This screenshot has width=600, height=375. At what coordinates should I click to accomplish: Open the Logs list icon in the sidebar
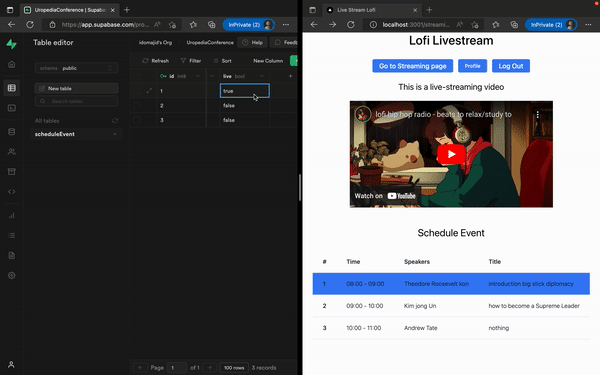tap(11, 235)
